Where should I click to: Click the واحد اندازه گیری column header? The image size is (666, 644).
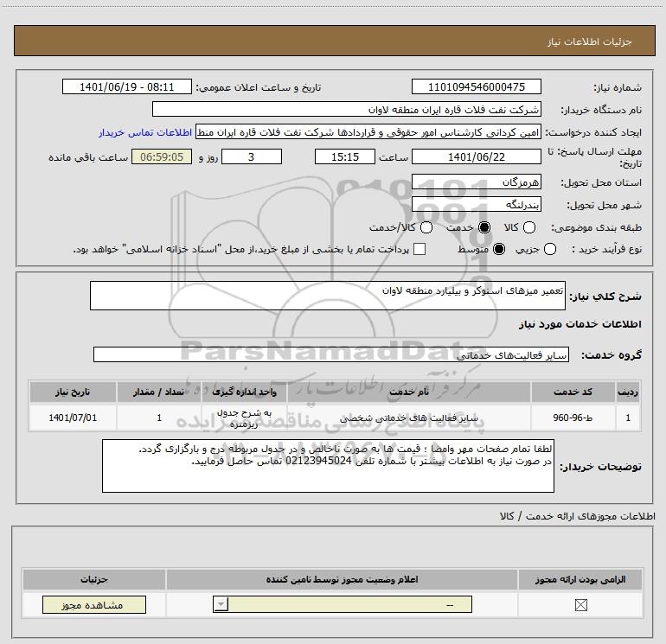coord(244,392)
